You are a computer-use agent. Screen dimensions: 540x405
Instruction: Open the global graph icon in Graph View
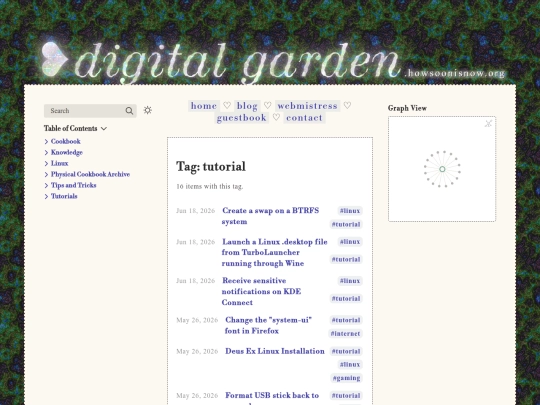pos(488,124)
